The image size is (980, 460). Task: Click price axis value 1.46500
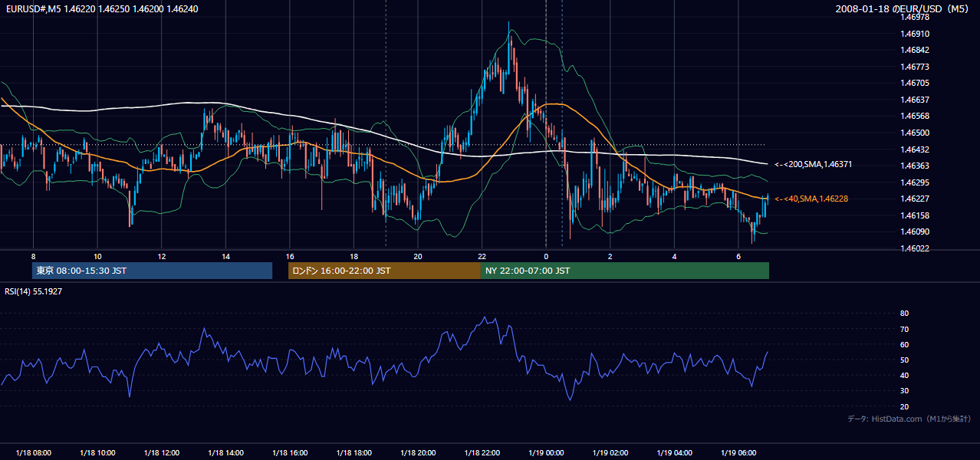[x=916, y=133]
